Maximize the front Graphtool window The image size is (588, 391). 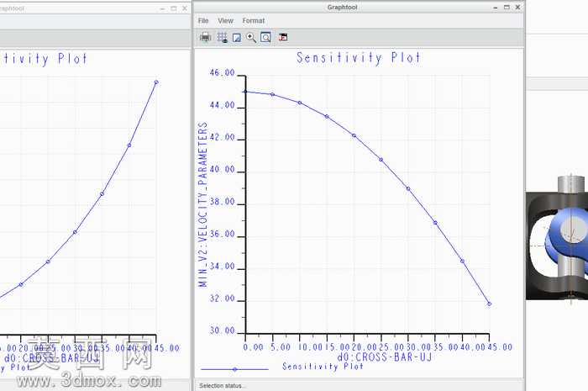(x=507, y=7)
